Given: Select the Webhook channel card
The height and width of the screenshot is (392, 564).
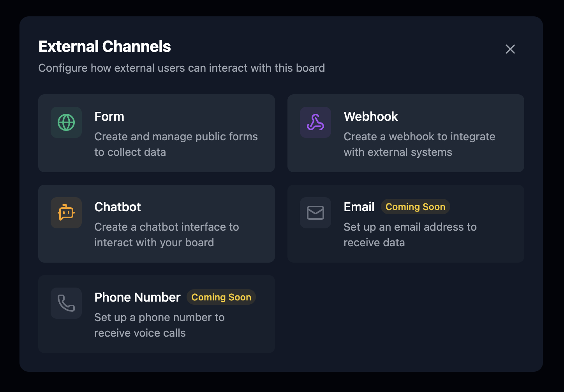Looking at the screenshot, I should click(406, 133).
